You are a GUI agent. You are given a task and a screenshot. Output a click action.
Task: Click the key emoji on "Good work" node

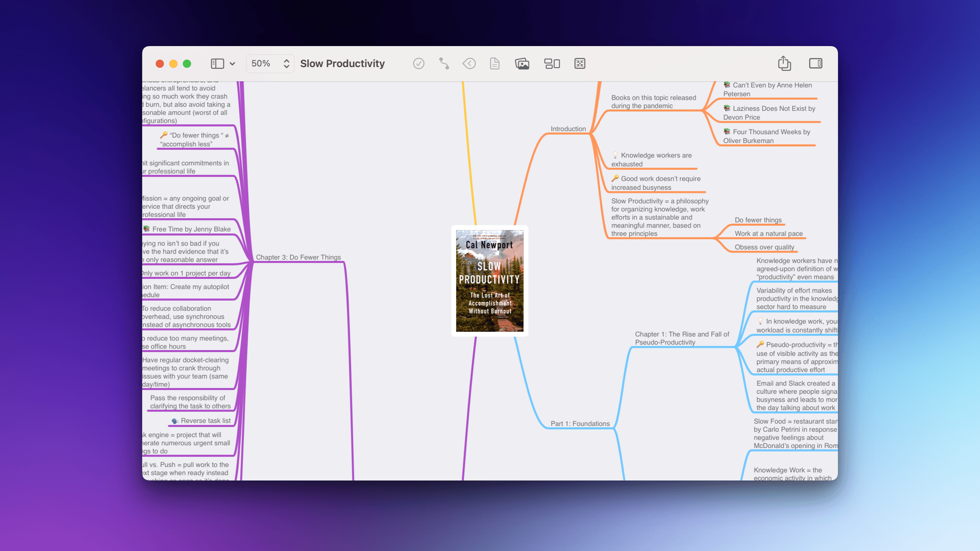click(x=615, y=178)
